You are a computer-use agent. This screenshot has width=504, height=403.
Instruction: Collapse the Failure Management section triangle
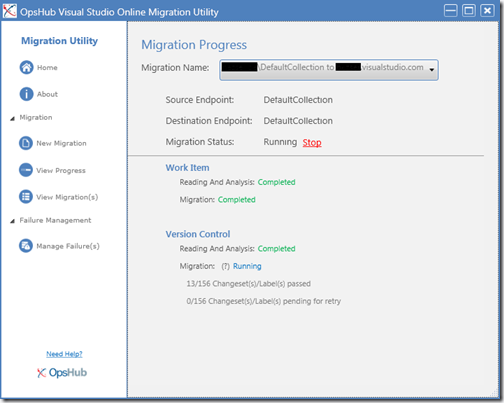(x=12, y=221)
